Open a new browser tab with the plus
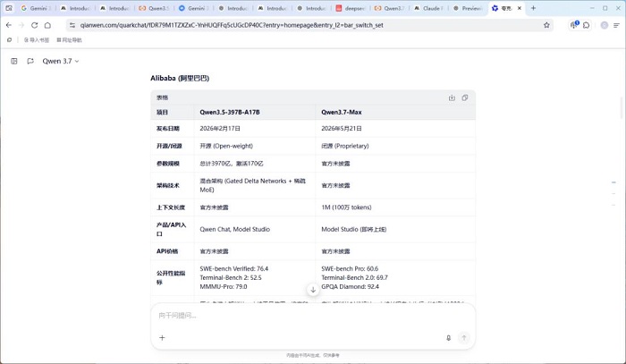 coord(533,8)
